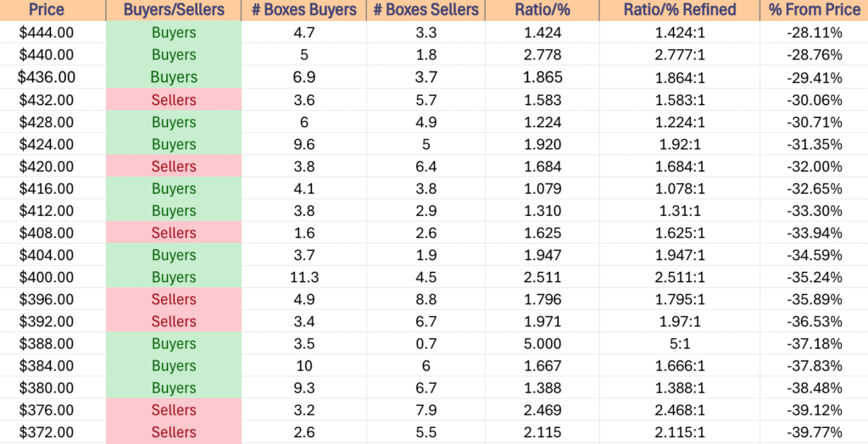Select the -28.11% from price cell
Viewport: 868px width, 444px height.
[815, 33]
